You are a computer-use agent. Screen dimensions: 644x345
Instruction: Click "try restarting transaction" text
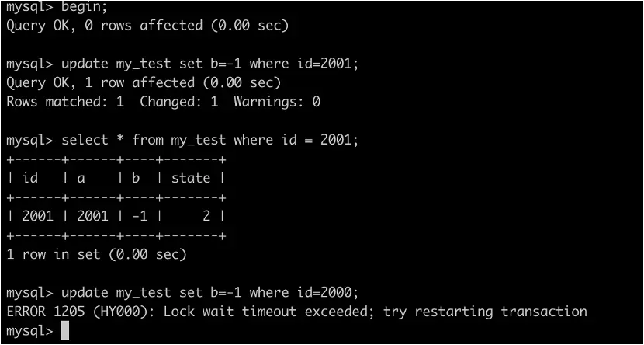[x=488, y=312]
